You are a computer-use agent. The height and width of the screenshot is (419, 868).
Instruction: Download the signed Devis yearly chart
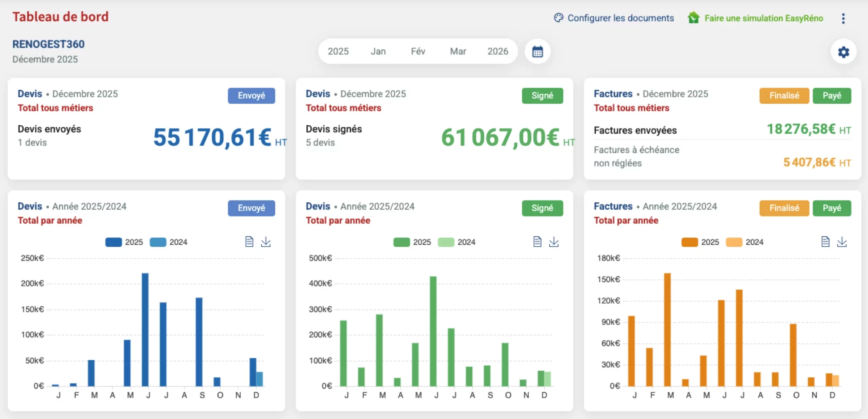coord(554,242)
